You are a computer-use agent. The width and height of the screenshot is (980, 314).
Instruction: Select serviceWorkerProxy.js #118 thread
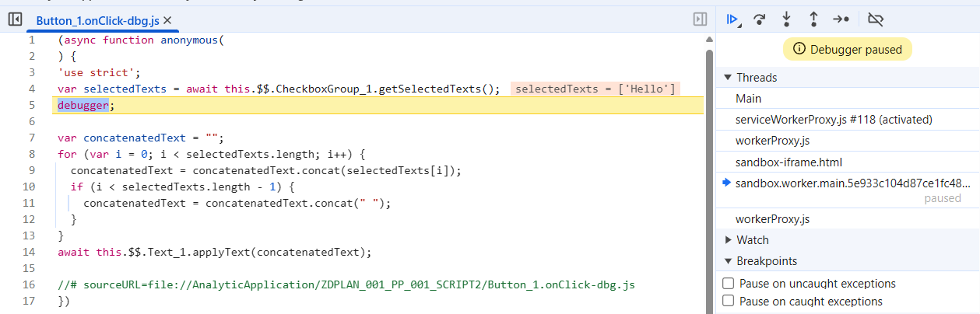tap(848, 120)
